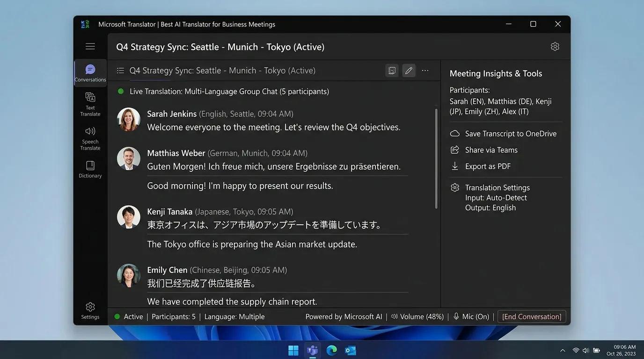Click Output: English setting
The width and height of the screenshot is (644, 359).
coord(490,208)
